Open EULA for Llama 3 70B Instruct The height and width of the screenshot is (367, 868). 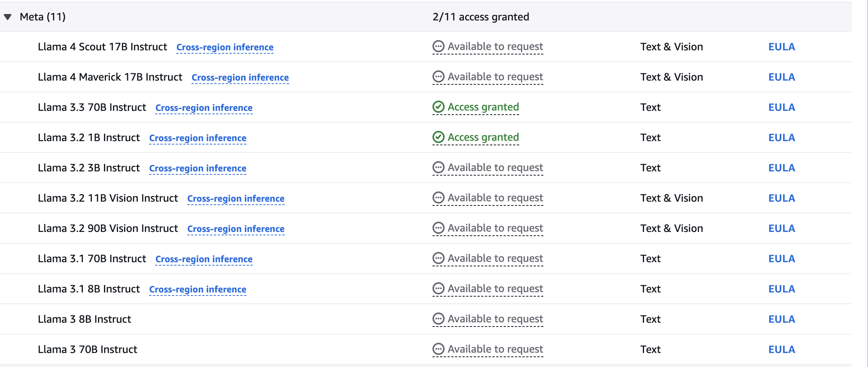782,350
